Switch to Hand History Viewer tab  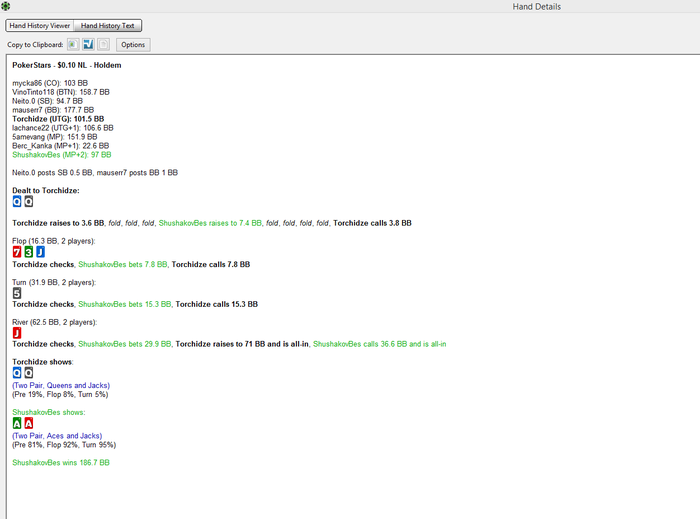[x=40, y=26]
